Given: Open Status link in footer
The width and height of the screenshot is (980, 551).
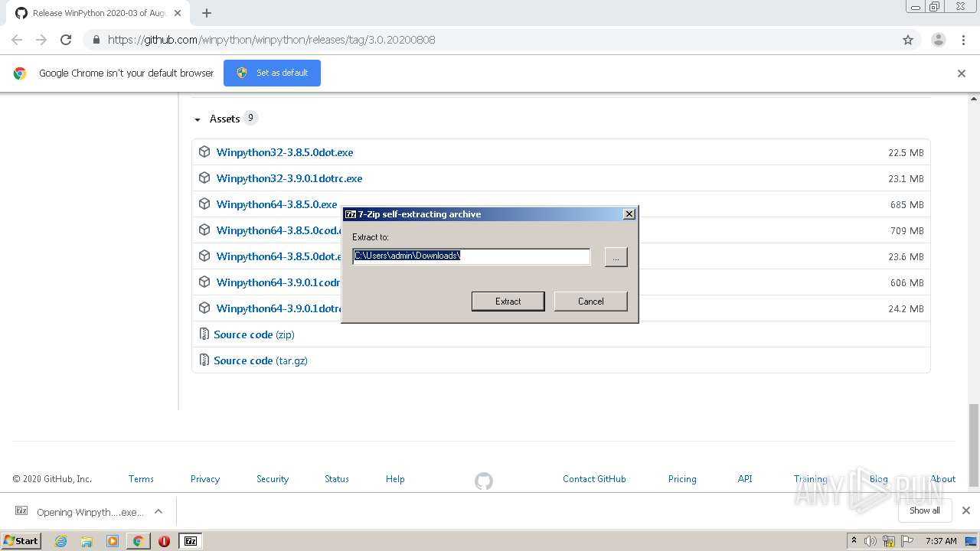Looking at the screenshot, I should [x=337, y=479].
